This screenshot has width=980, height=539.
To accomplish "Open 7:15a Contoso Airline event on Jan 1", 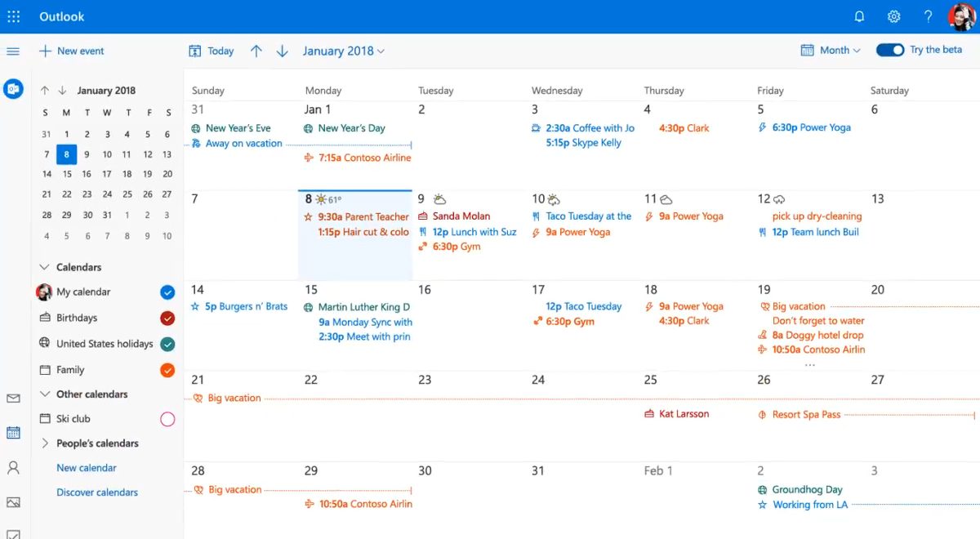I will (x=357, y=158).
